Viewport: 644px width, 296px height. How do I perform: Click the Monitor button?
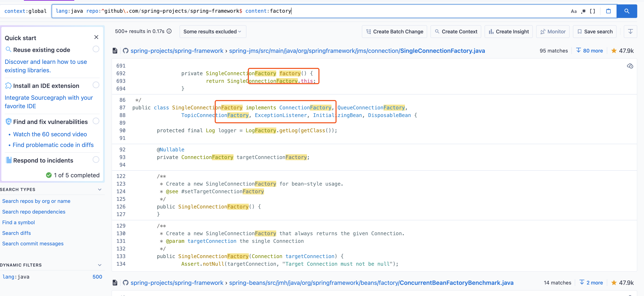click(553, 31)
